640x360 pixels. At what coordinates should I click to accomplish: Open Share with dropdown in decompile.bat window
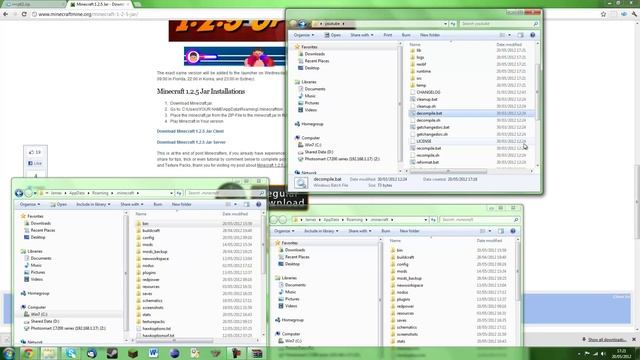tap(362, 35)
